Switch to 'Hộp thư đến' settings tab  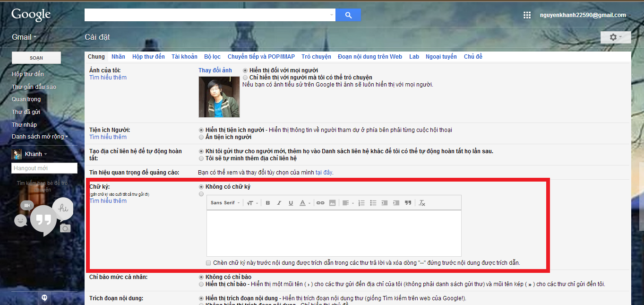pos(148,56)
